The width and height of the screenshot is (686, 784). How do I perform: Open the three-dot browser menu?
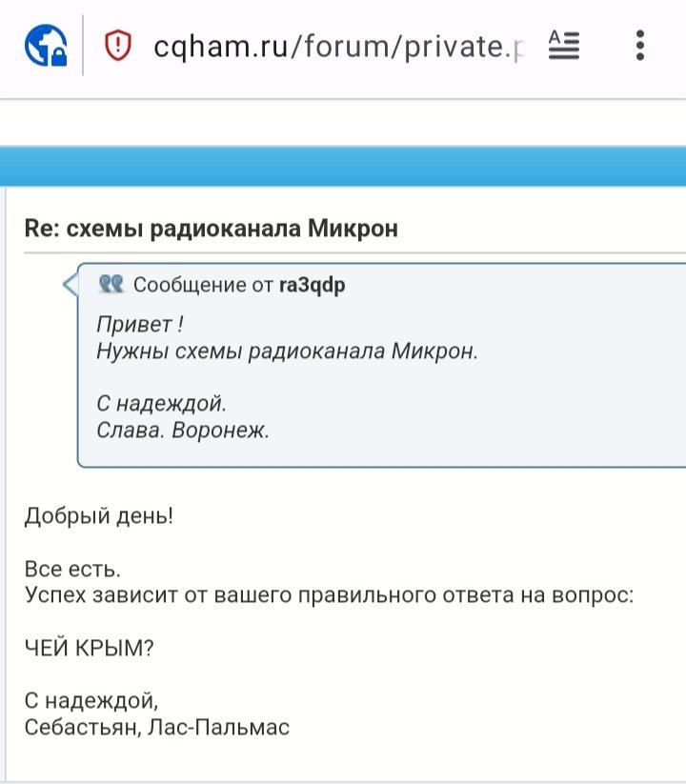coord(640,45)
